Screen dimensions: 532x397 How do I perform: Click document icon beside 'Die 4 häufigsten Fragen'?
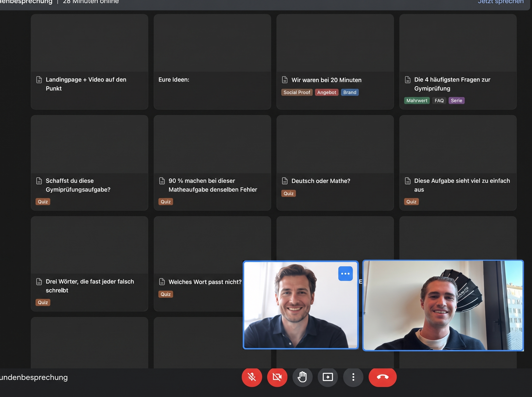[408, 80]
